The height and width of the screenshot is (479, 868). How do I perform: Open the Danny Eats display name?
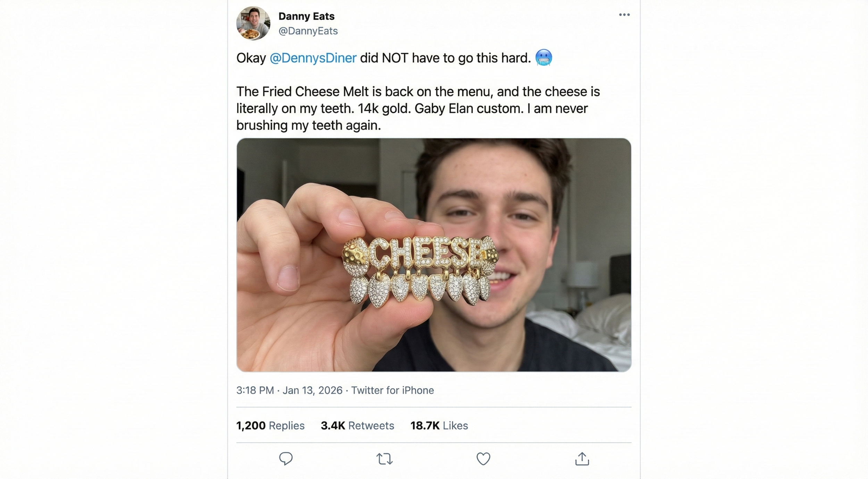(x=306, y=16)
